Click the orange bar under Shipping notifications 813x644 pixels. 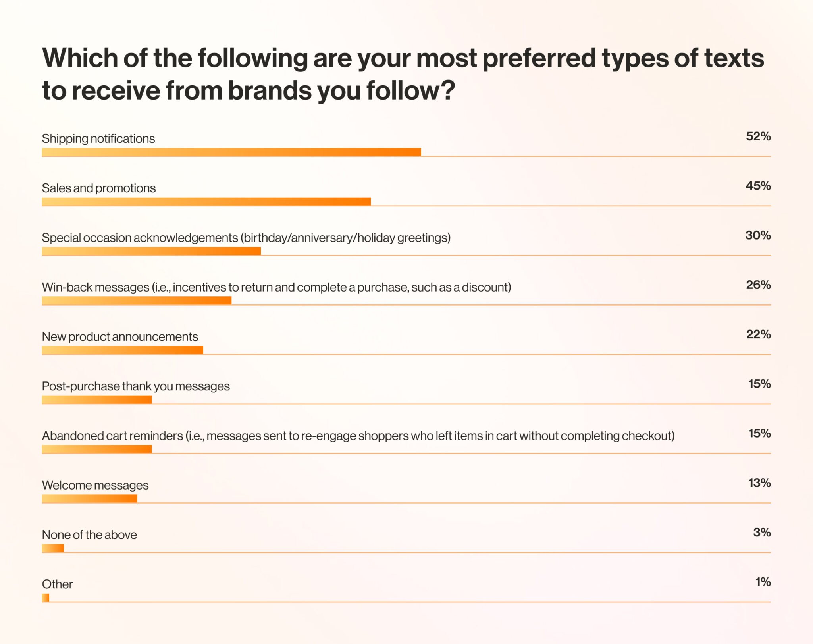click(231, 152)
